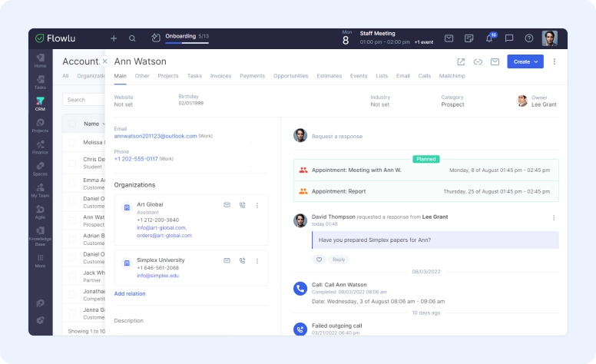Like David Thompson's comment with heart
The height and width of the screenshot is (364, 596).
(320, 260)
